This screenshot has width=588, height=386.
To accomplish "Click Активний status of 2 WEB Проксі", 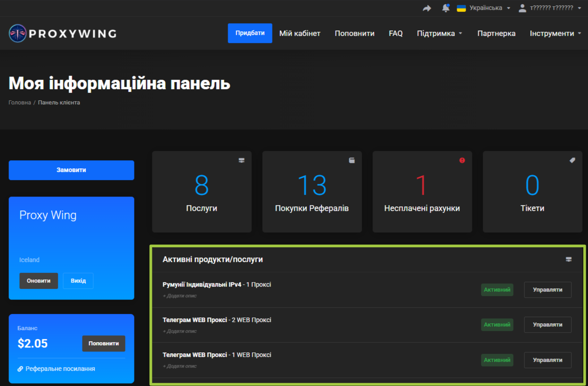I will click(497, 325).
